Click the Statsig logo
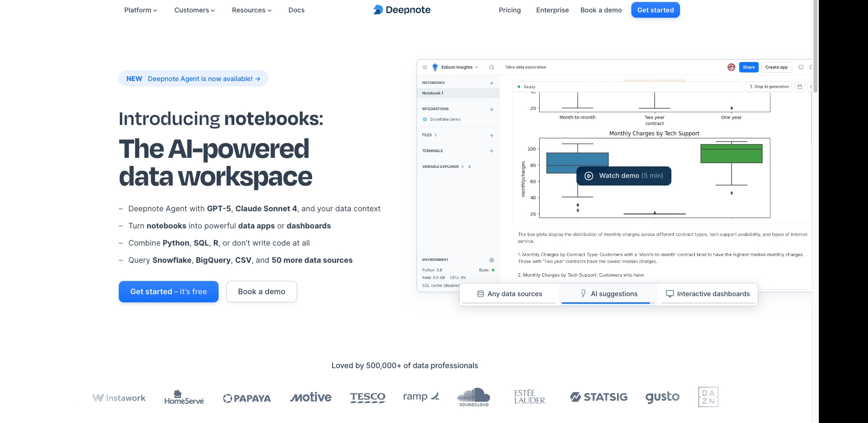The height and width of the screenshot is (423, 868). coord(598,397)
